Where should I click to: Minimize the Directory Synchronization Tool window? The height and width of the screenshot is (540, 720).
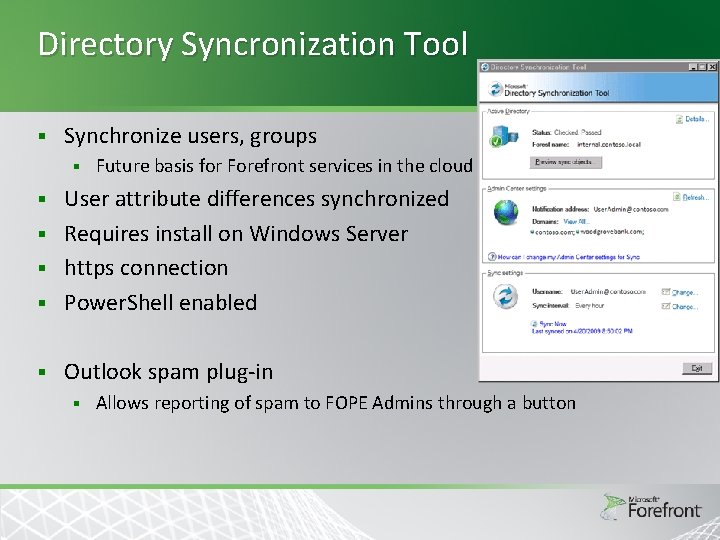(x=693, y=67)
